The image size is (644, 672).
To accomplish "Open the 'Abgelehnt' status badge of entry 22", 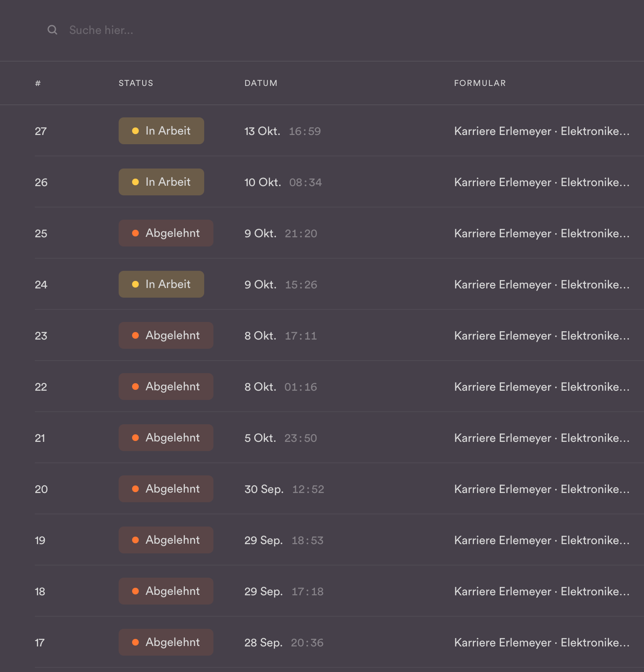I will (166, 387).
